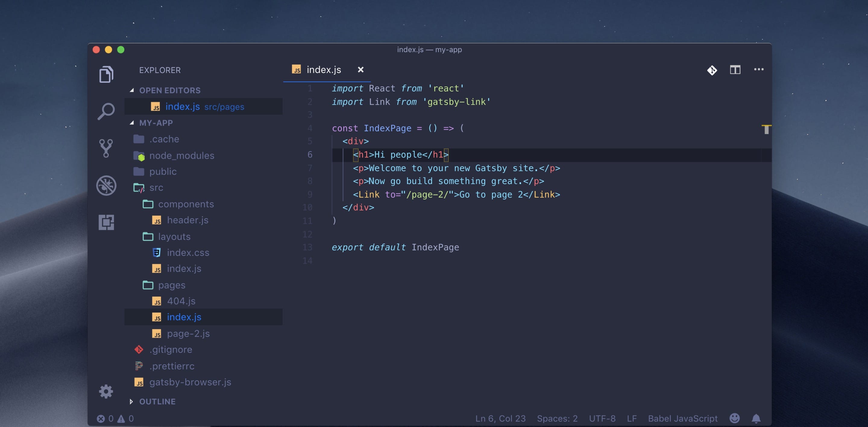Change language mode Babel JavaScript
The height and width of the screenshot is (427, 868).
coord(683,418)
